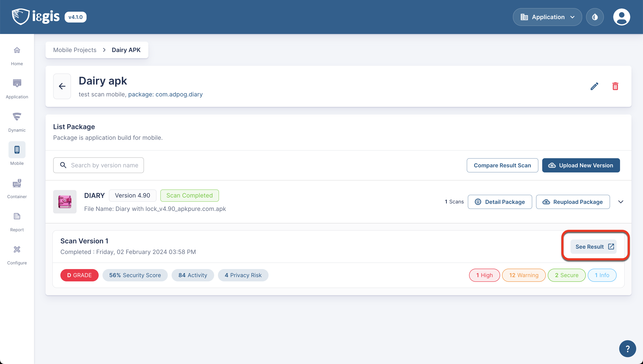The height and width of the screenshot is (364, 643).
Task: Click the DIARY app thumbnail
Action: click(65, 202)
